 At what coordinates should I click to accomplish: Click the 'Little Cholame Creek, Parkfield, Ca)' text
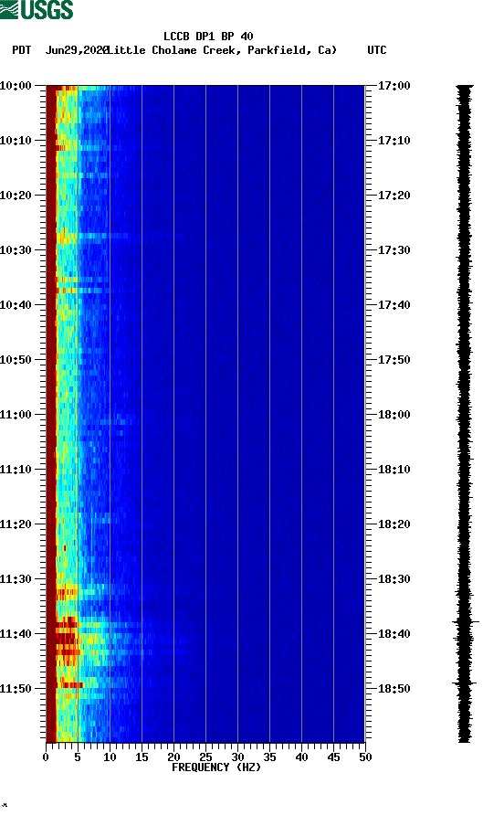tap(222, 50)
